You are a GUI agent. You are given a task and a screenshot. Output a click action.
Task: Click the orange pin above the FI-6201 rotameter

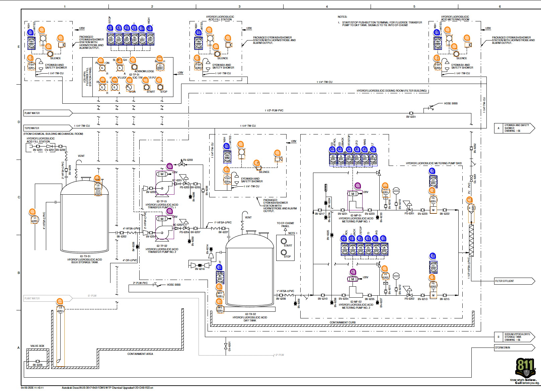(470, 200)
